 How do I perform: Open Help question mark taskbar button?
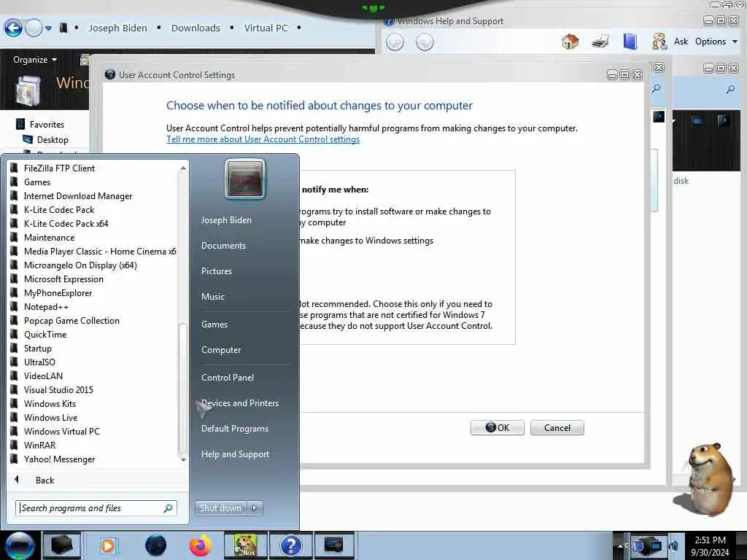tap(290, 545)
